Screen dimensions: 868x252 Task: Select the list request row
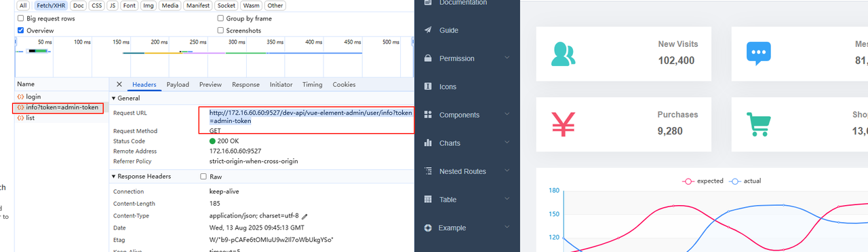point(62,118)
